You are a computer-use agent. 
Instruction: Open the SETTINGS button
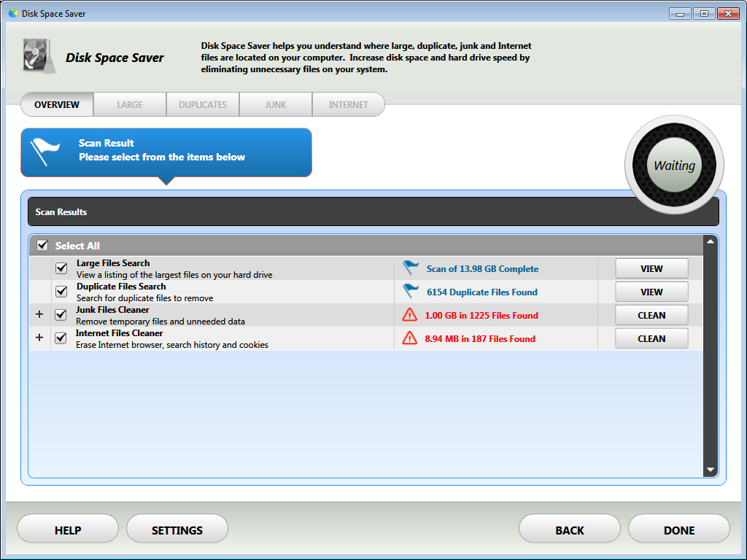pos(177,530)
